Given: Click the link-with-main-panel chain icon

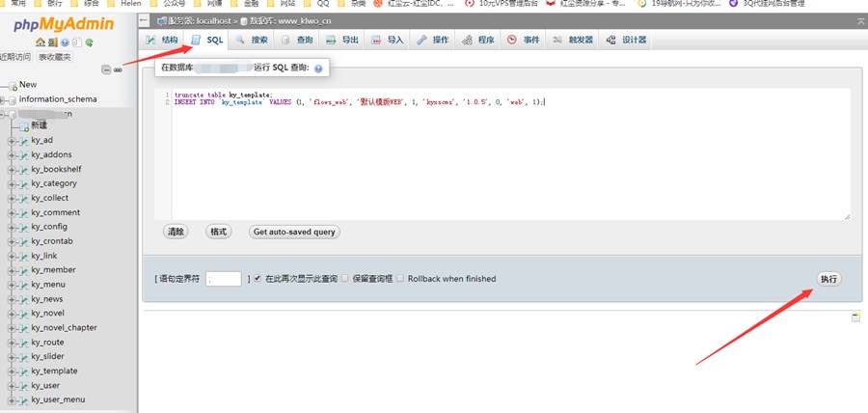Looking at the screenshot, I should [118, 69].
